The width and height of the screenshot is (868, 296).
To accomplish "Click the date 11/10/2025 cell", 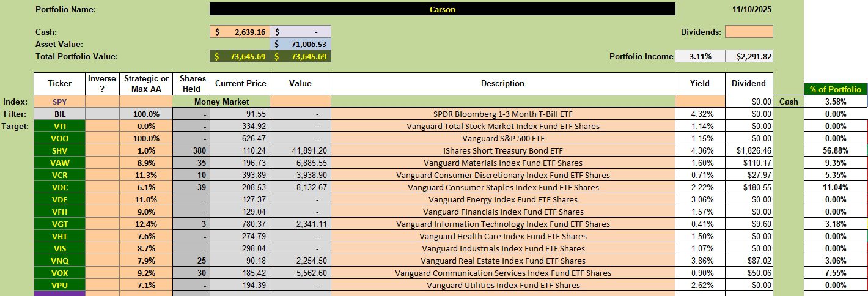I will tap(752, 10).
